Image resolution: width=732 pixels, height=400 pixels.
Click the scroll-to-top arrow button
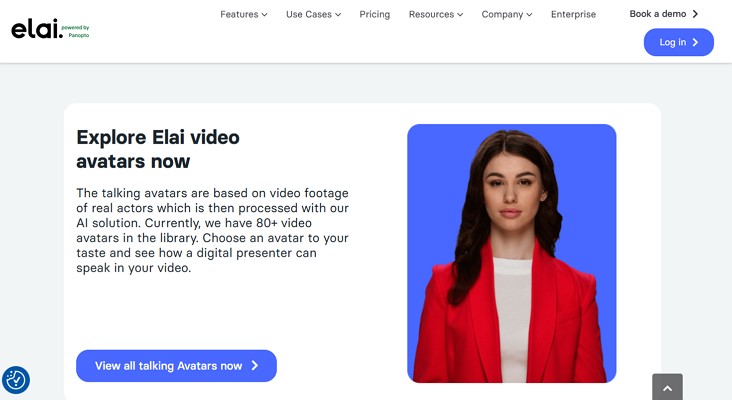tap(667, 387)
